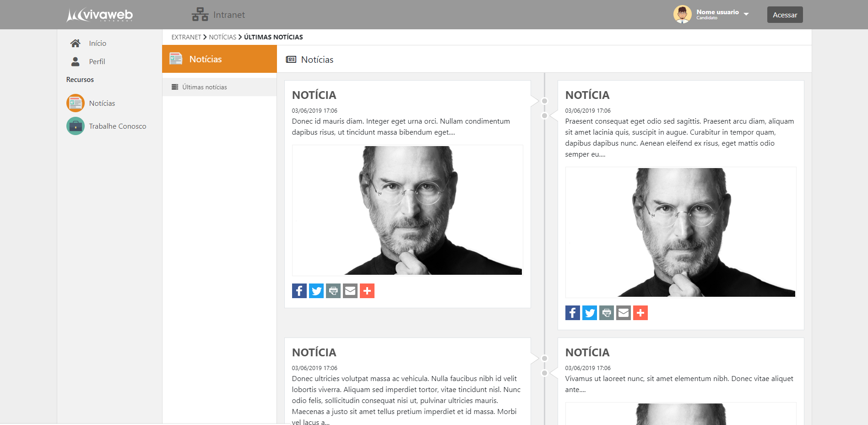Go to Início in the sidebar

[x=98, y=43]
